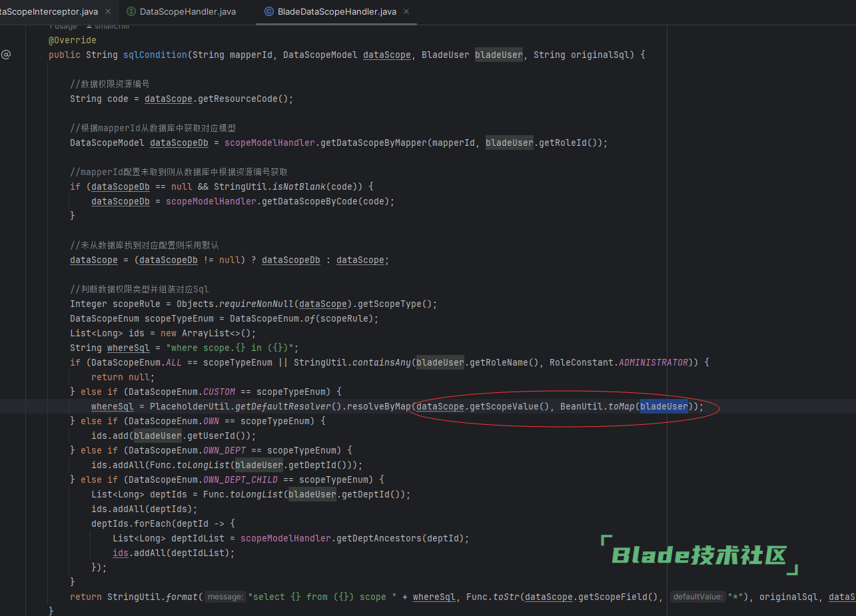The height and width of the screenshot is (616, 856).
Task: Click the getDeptAncestors method call
Action: pyautogui.click(x=382, y=538)
